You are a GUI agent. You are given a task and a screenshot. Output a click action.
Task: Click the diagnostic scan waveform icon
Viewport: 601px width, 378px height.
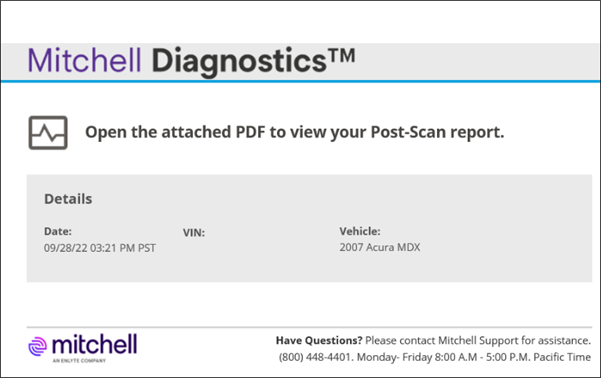48,133
